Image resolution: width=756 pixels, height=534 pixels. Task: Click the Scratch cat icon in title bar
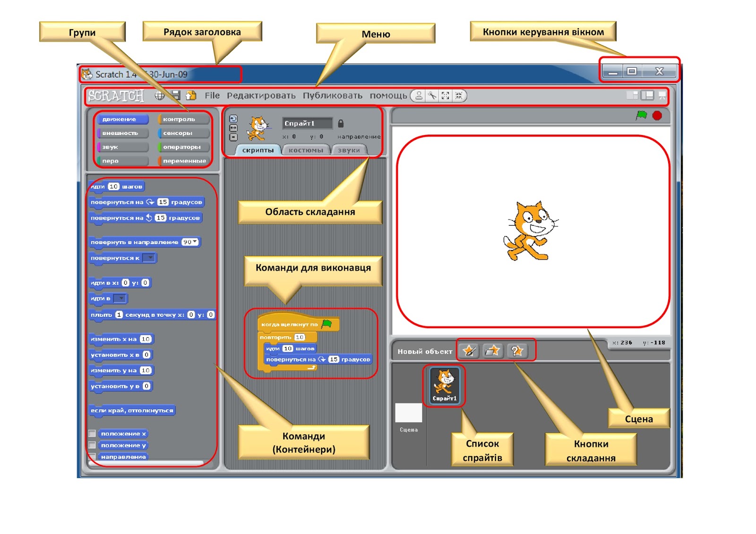(x=87, y=74)
